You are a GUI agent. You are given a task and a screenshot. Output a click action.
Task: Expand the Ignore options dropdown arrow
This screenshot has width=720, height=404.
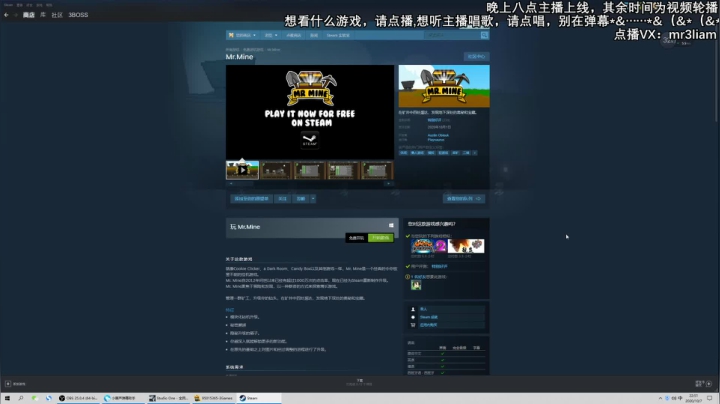point(313,199)
